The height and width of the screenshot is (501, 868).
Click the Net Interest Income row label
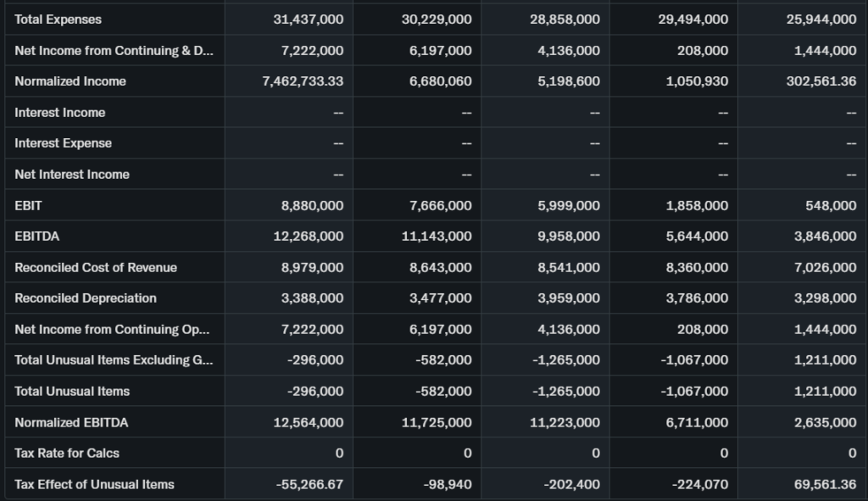pyautogui.click(x=72, y=175)
